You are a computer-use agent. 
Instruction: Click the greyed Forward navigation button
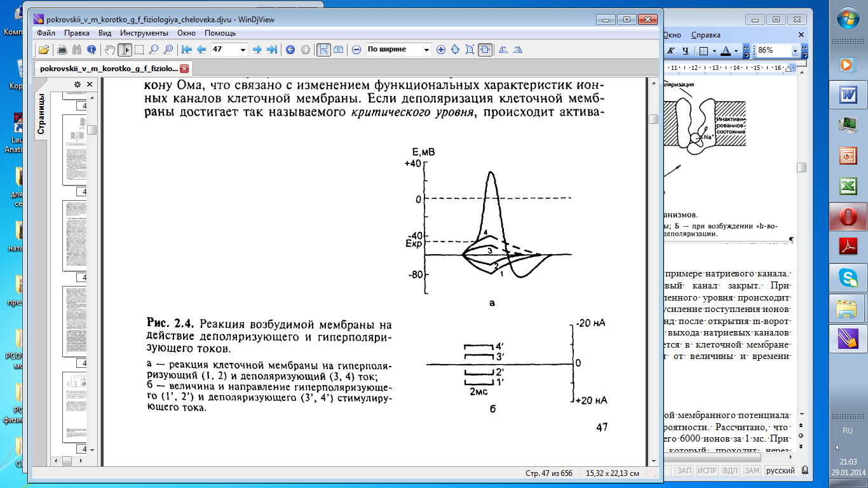pyautogui.click(x=305, y=50)
